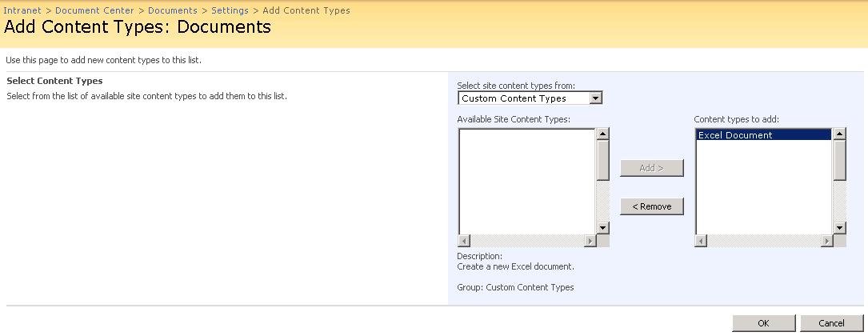Navigate to Documents breadcrumb link
The image size is (868, 336).
click(173, 10)
